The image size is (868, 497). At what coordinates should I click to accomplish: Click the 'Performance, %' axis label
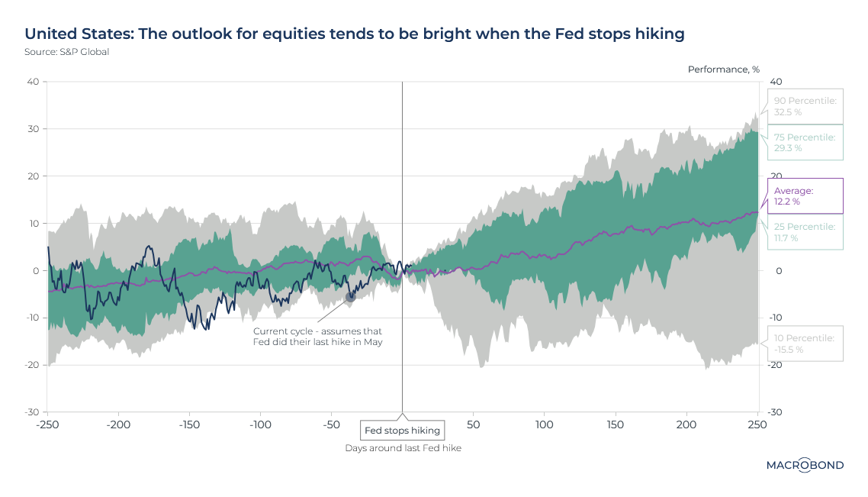coord(723,69)
